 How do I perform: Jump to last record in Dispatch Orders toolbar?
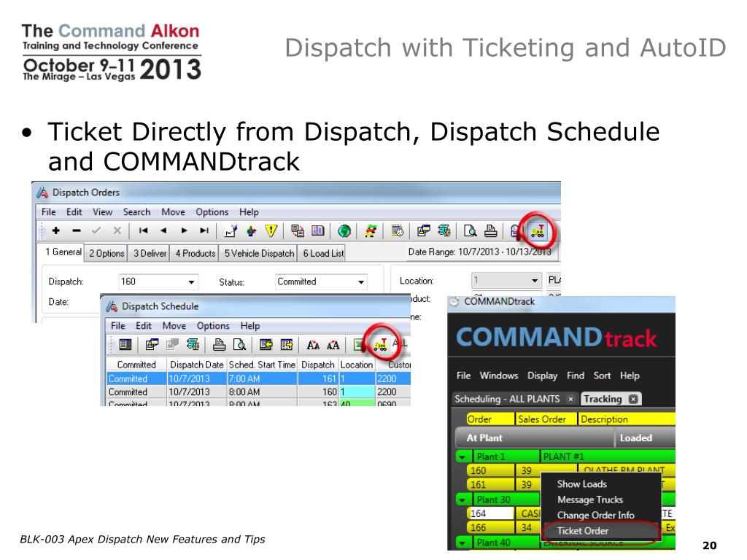tap(204, 231)
